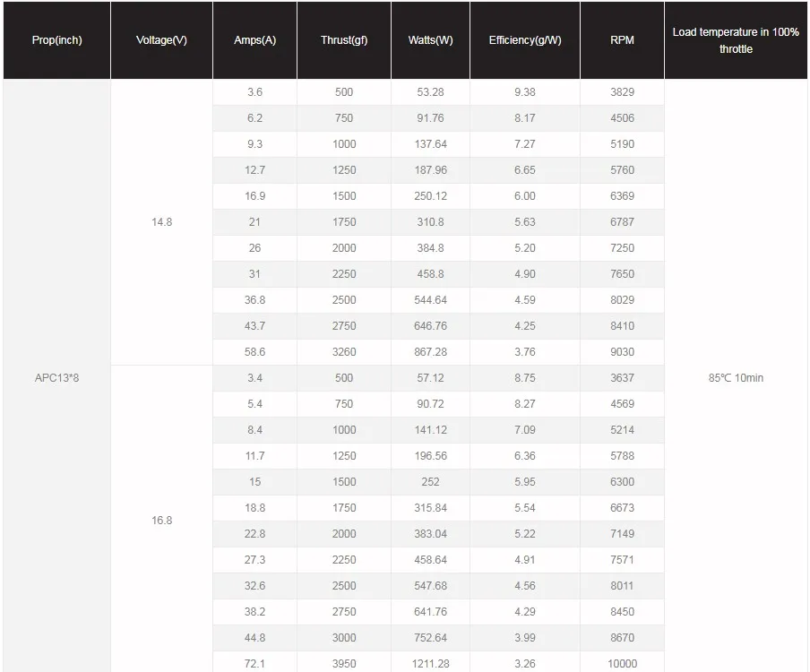Image resolution: width=810 pixels, height=672 pixels.
Task: Select the APC13*8 prop cell
Action: [56, 377]
